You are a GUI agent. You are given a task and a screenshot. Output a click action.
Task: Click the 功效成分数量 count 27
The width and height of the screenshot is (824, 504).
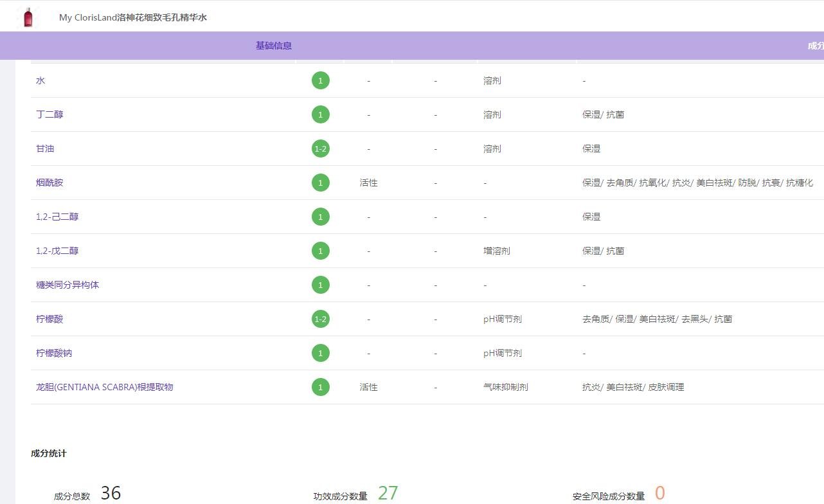[x=388, y=493]
